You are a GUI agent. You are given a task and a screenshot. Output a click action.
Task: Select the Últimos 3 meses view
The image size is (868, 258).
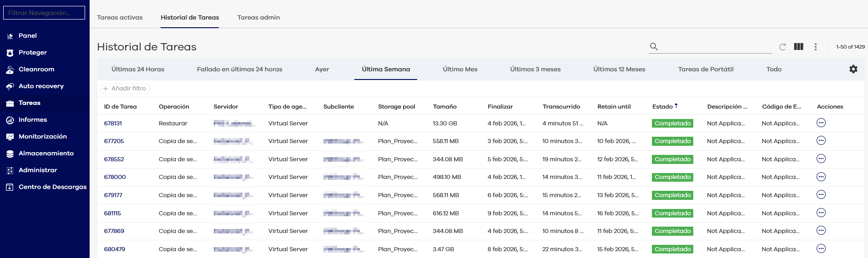pyautogui.click(x=535, y=69)
